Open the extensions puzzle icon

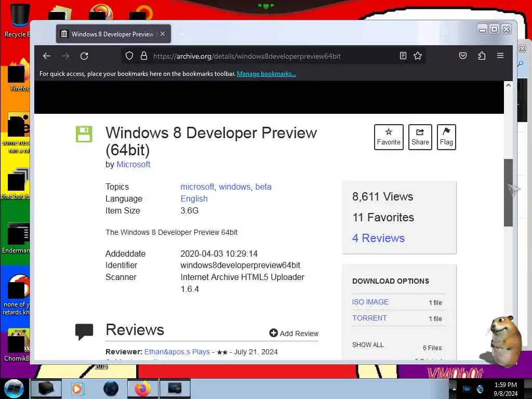click(482, 56)
